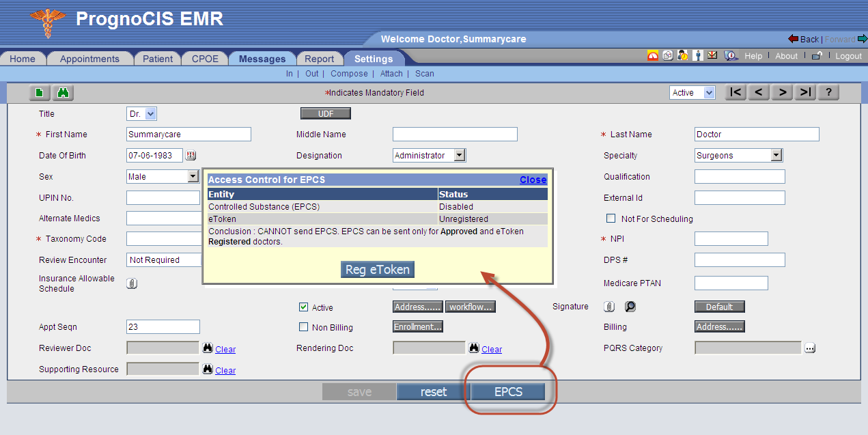Click the new record document icon
868x435 pixels.
pos(40,93)
